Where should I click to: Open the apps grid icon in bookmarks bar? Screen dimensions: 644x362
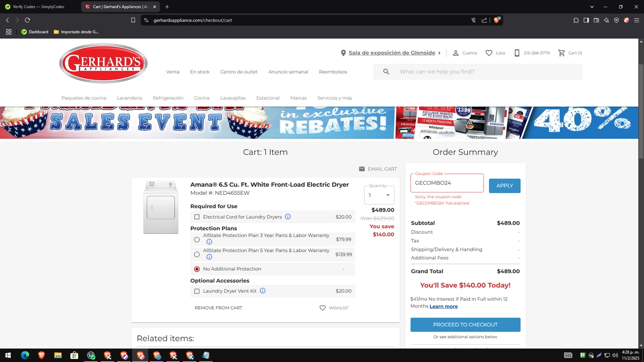coord(9,32)
